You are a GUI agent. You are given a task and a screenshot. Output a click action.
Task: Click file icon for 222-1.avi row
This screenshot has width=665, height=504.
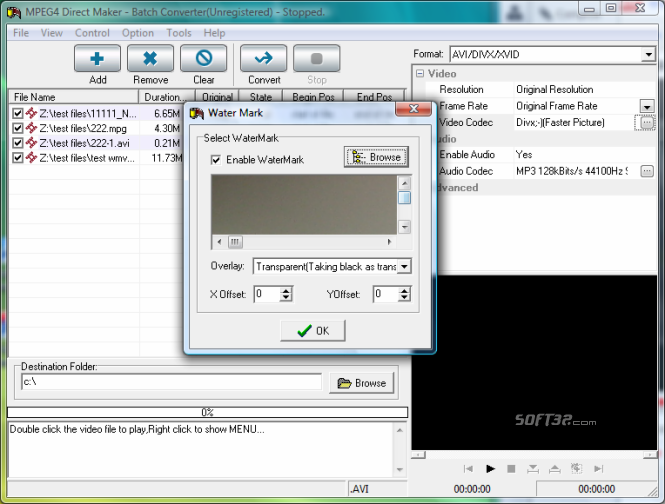pyautogui.click(x=31, y=143)
